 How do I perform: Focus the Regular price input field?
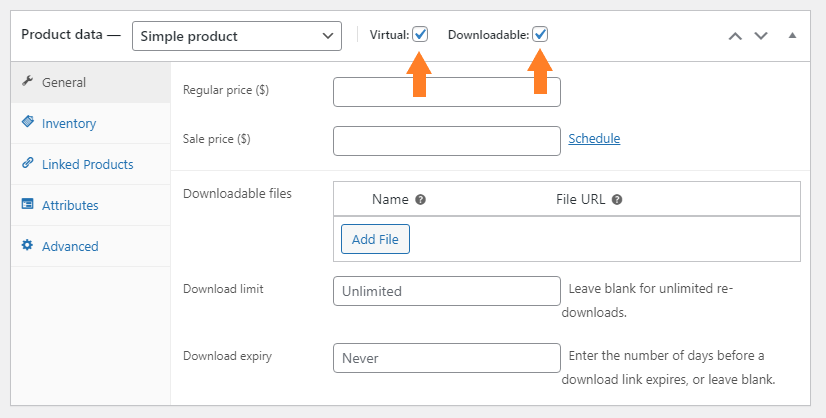pos(447,92)
